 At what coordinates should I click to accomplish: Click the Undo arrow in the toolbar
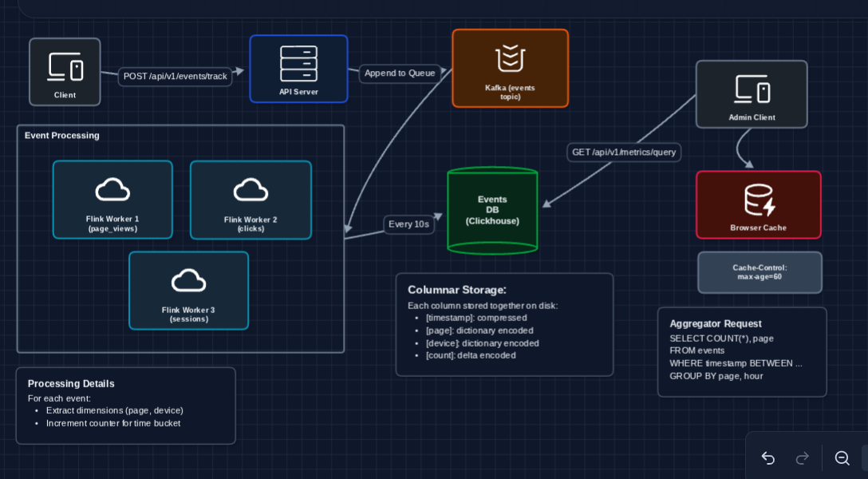[x=767, y=458]
